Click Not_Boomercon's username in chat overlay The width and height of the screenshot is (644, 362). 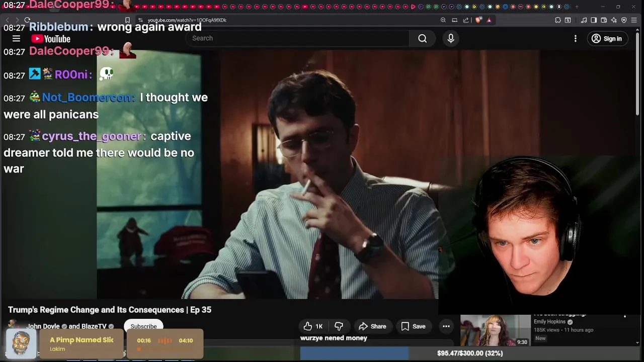tap(88, 98)
